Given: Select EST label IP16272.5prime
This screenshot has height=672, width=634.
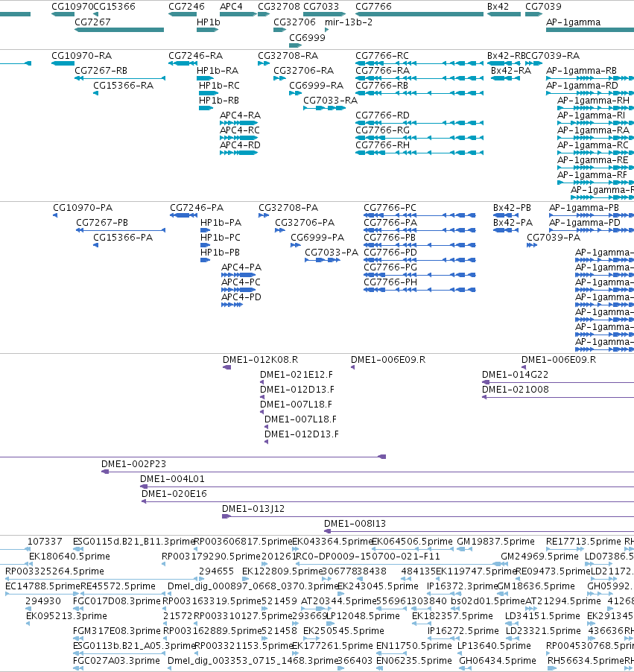Looking at the screenshot, I should click(x=463, y=631).
